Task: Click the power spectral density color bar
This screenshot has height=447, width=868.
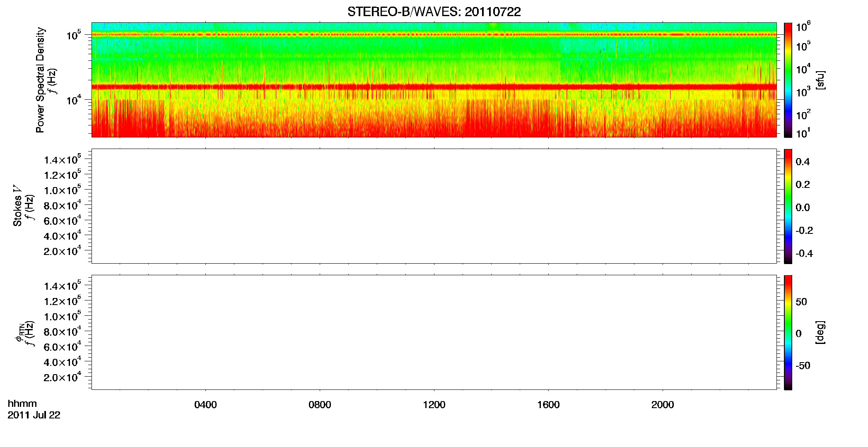Action: 788,80
